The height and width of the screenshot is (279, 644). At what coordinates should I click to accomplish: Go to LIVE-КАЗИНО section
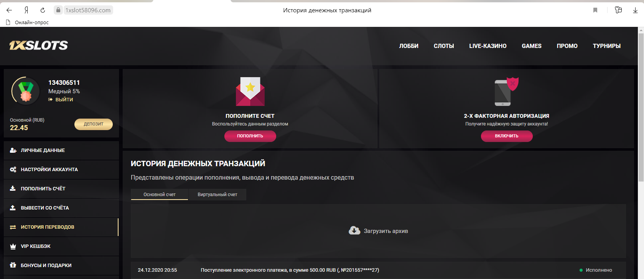click(x=488, y=46)
